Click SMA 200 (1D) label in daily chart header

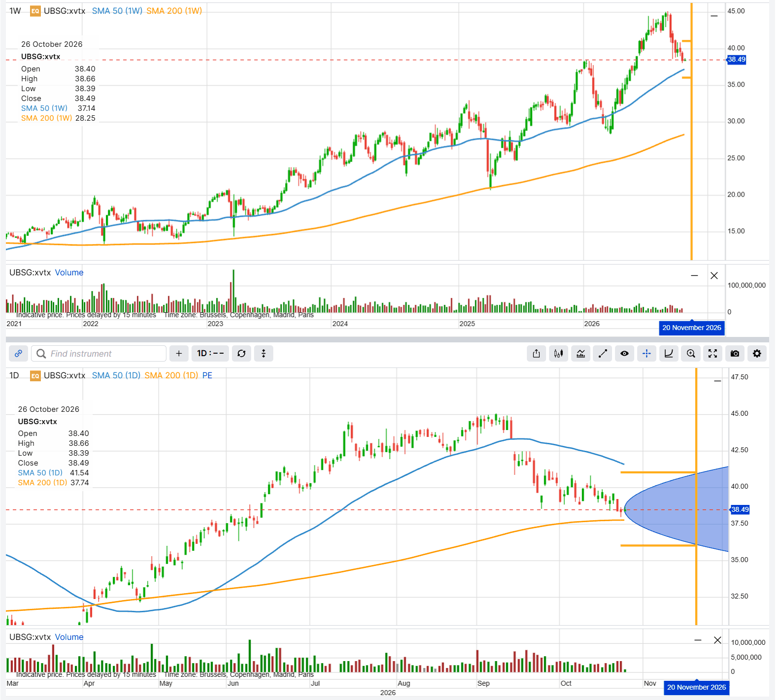[171, 375]
